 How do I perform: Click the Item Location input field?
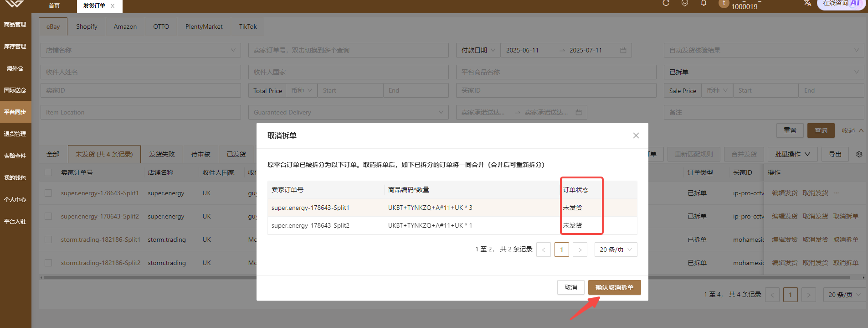(x=141, y=112)
